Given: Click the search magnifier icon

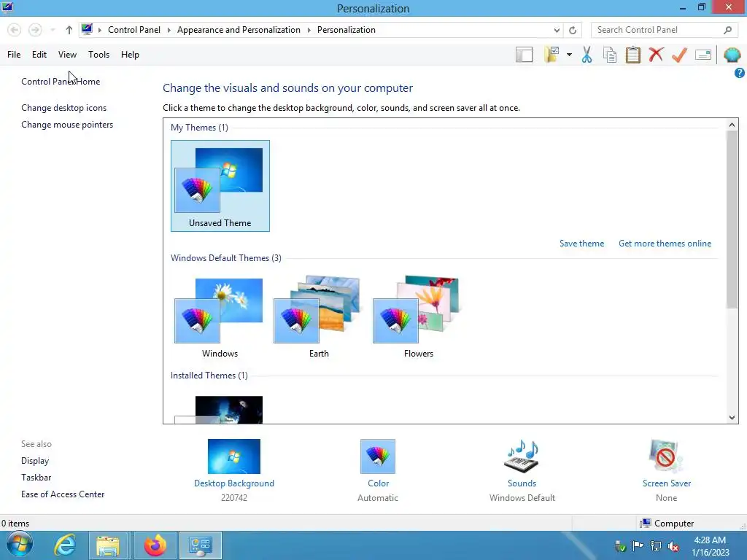Looking at the screenshot, I should click(x=727, y=30).
